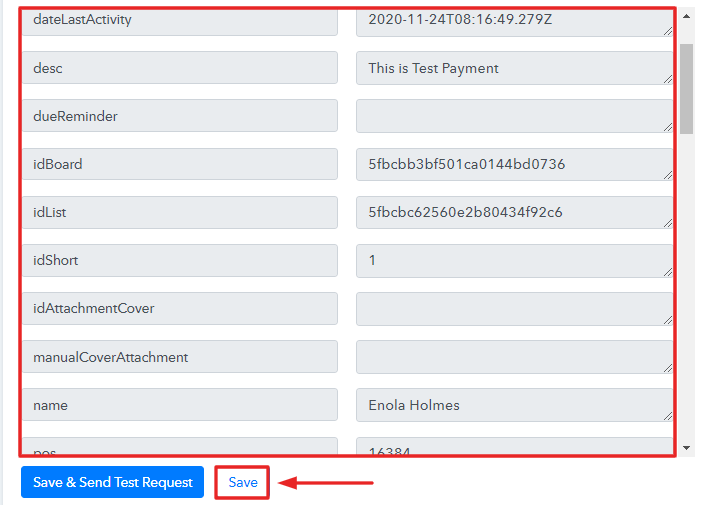
Task: Select the idAttachmentCover key field
Action: [180, 308]
